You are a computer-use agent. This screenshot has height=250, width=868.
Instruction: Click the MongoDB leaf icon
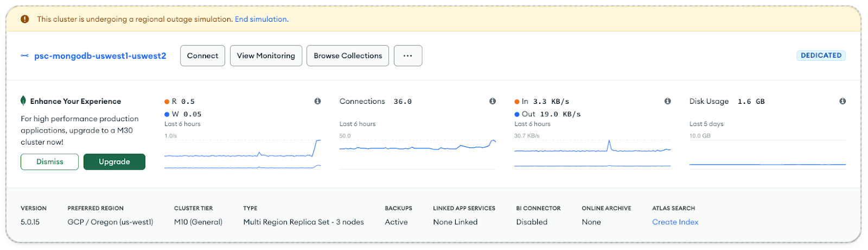(x=23, y=101)
